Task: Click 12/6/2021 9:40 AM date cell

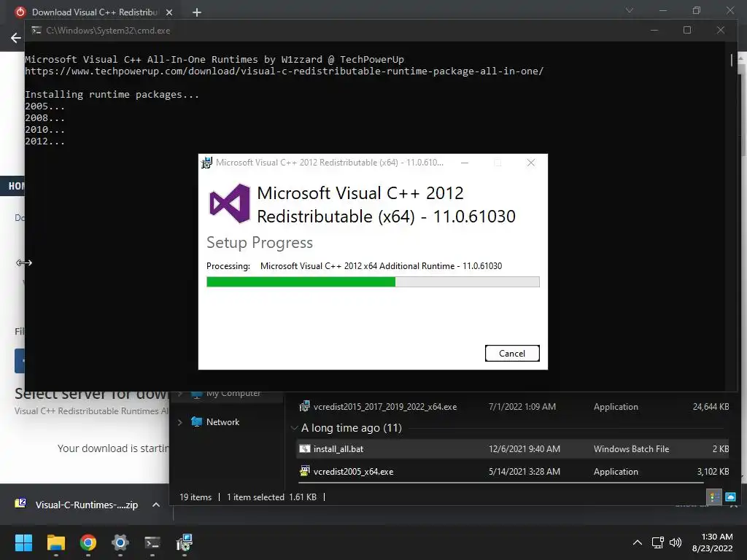Action: (525, 449)
